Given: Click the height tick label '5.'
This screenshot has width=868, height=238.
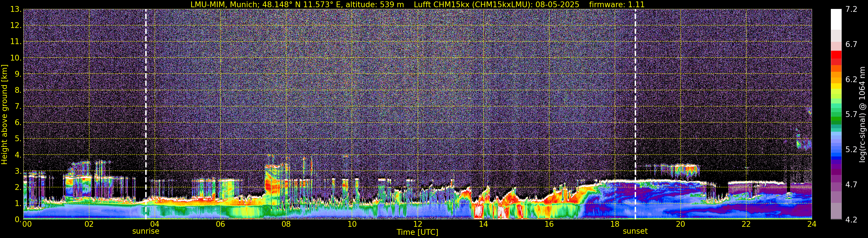Looking at the screenshot, I should 18,139.
